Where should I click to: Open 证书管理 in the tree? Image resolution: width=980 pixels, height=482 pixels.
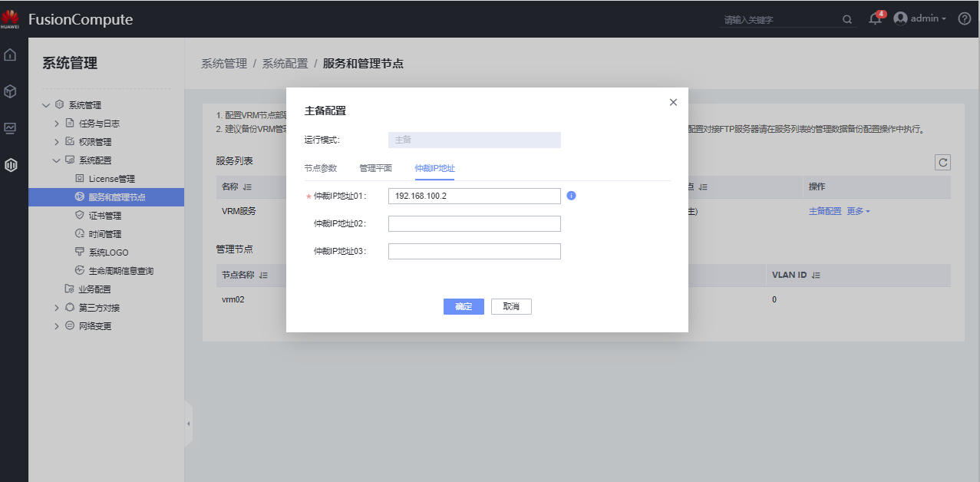point(104,216)
